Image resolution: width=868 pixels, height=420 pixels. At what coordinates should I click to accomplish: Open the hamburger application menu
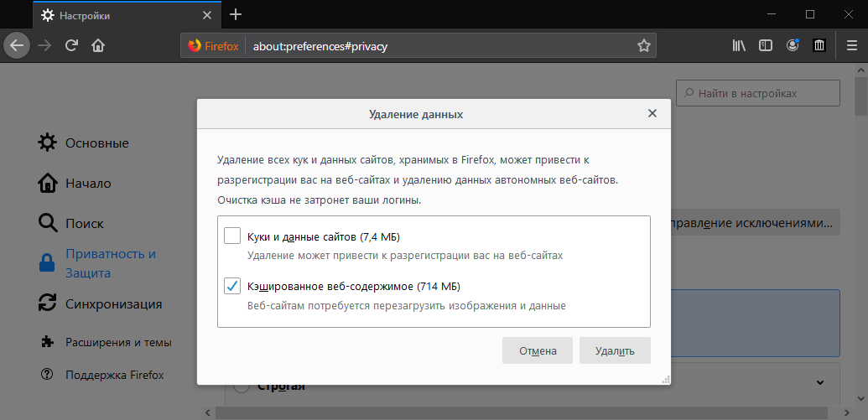point(852,46)
